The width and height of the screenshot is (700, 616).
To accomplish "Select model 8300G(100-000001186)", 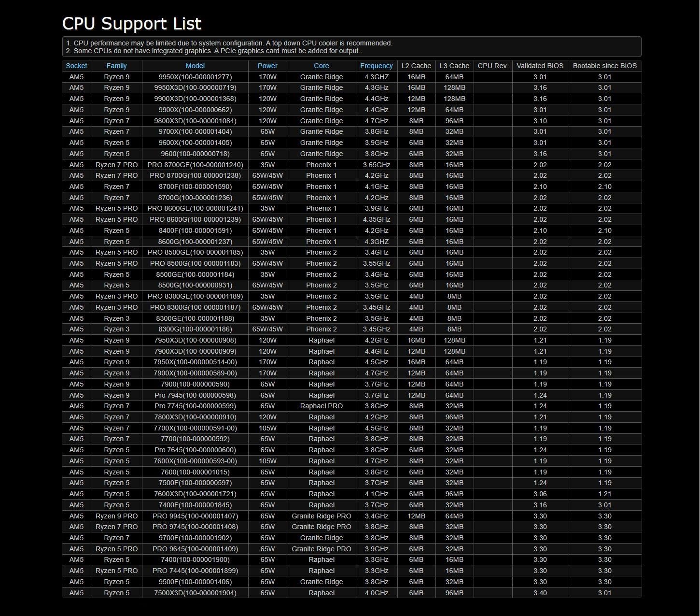I will [x=195, y=329].
